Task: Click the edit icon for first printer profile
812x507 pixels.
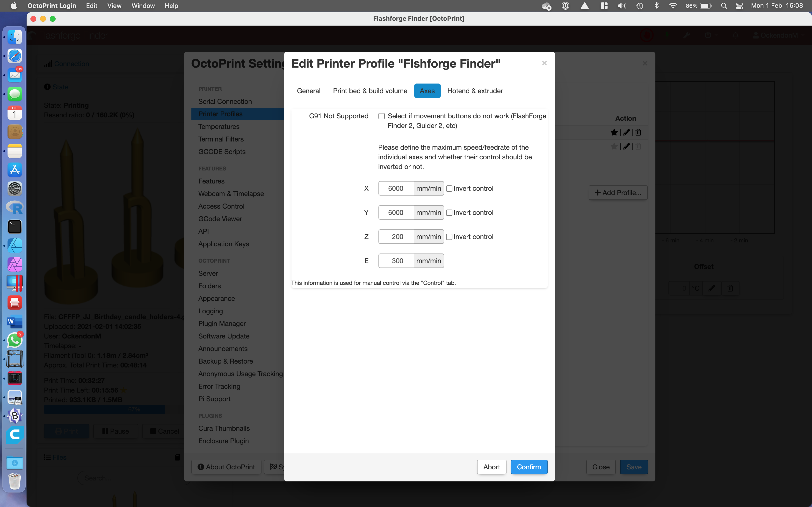Action: point(627,132)
